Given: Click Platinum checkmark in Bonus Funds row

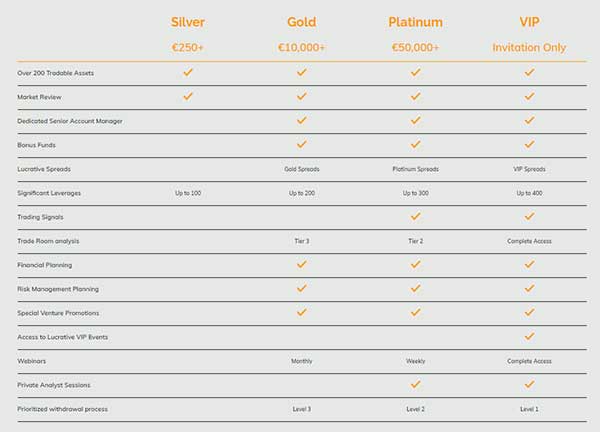Looking at the screenshot, I should [415, 145].
